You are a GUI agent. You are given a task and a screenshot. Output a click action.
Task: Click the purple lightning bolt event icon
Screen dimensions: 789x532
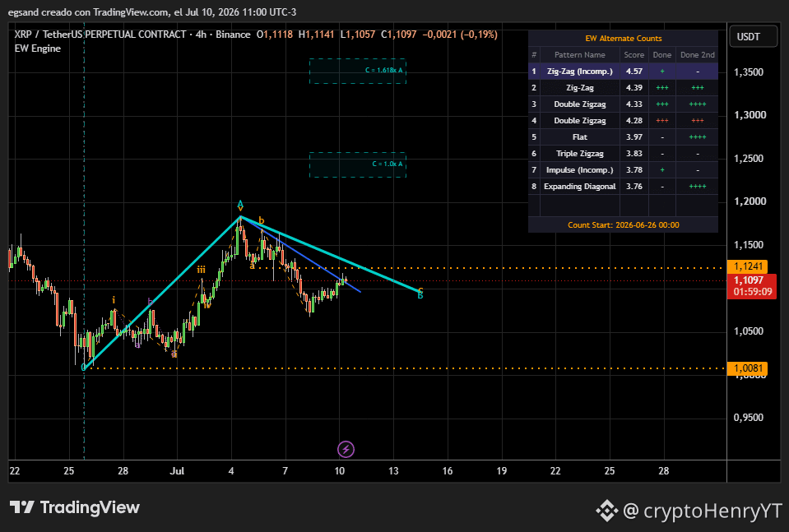(346, 449)
